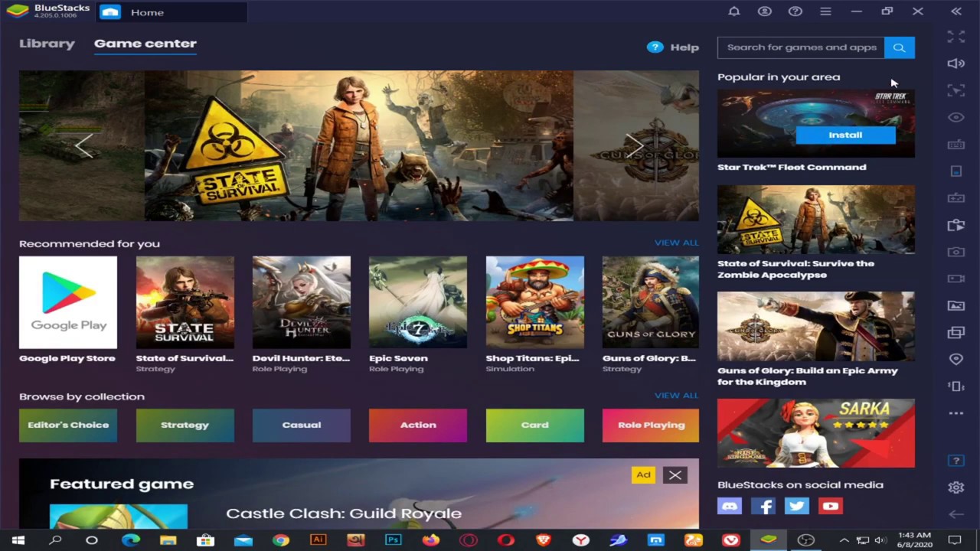Open the account profile icon

tap(764, 11)
